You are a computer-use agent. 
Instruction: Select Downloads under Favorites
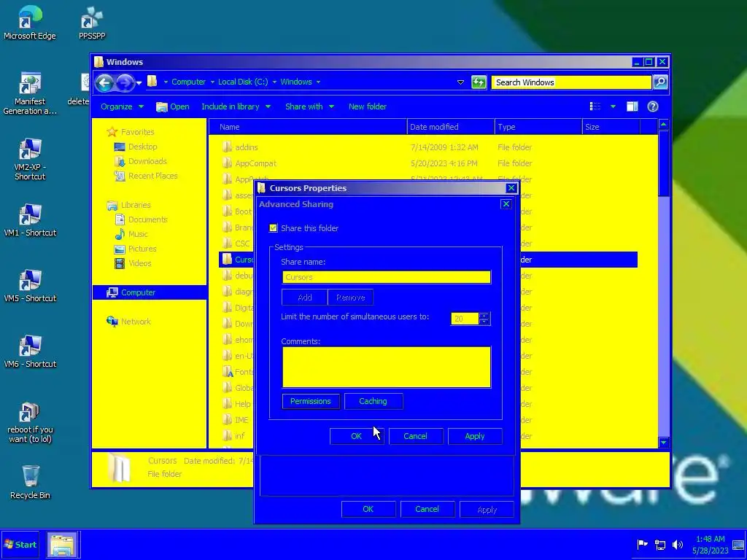141,161
